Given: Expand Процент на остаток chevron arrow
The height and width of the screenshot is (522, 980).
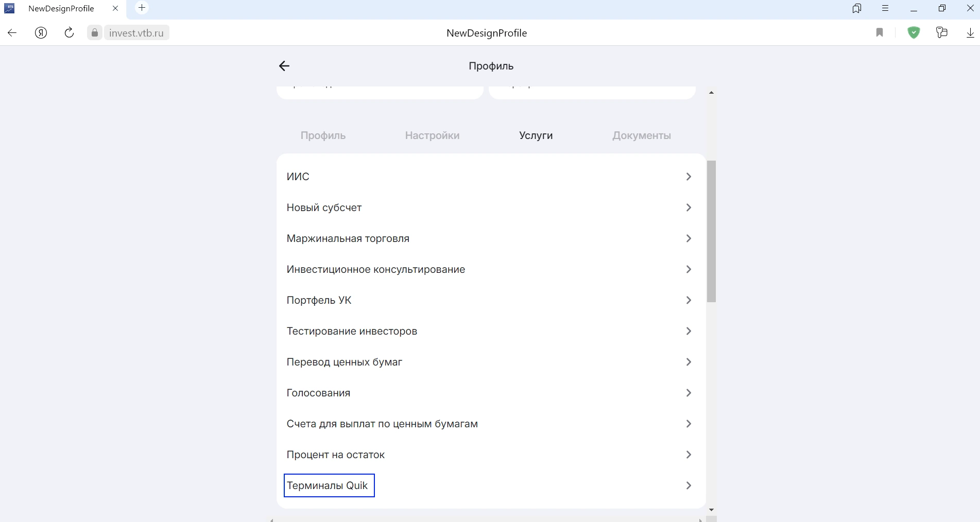Looking at the screenshot, I should (689, 455).
